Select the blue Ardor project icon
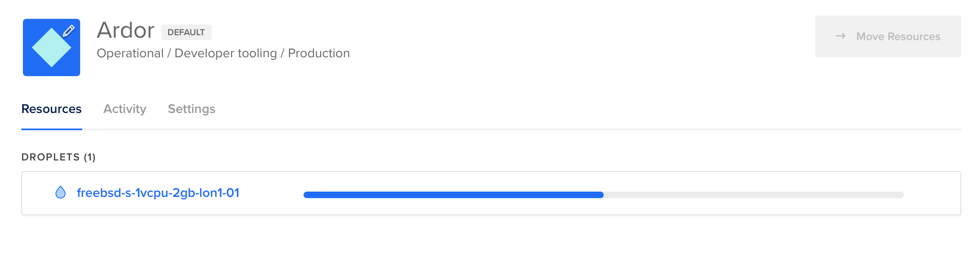 [52, 47]
